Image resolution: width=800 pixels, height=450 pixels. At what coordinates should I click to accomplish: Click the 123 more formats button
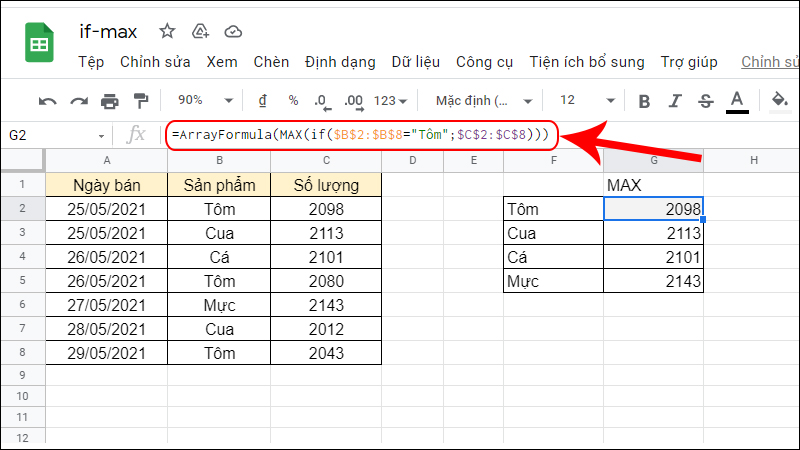(x=390, y=100)
